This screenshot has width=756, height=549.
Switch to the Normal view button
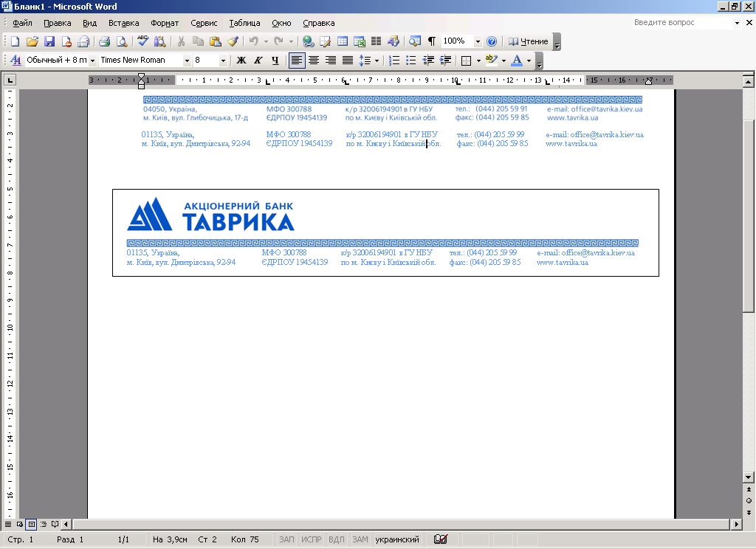click(8, 524)
